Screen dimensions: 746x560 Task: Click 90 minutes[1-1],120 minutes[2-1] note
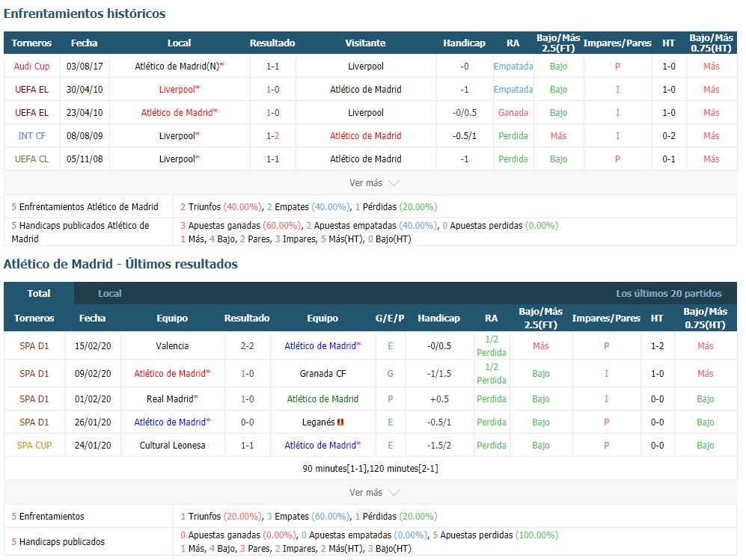370,469
